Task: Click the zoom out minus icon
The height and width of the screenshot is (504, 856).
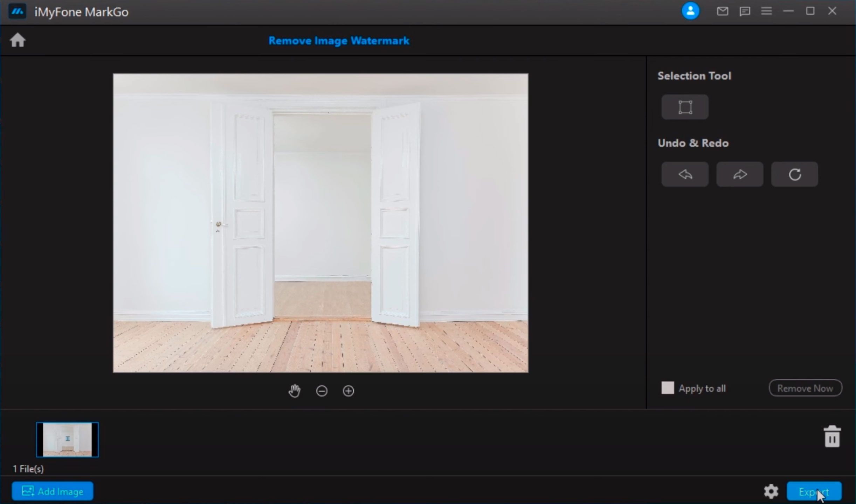Action: tap(321, 391)
